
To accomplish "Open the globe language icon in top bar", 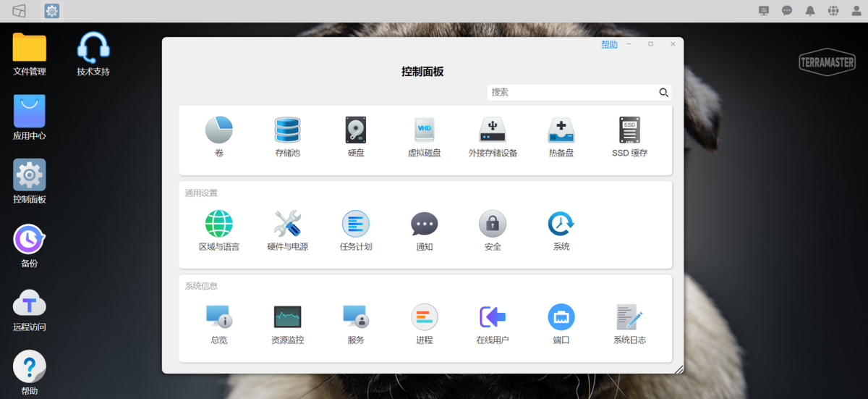I will [x=833, y=11].
